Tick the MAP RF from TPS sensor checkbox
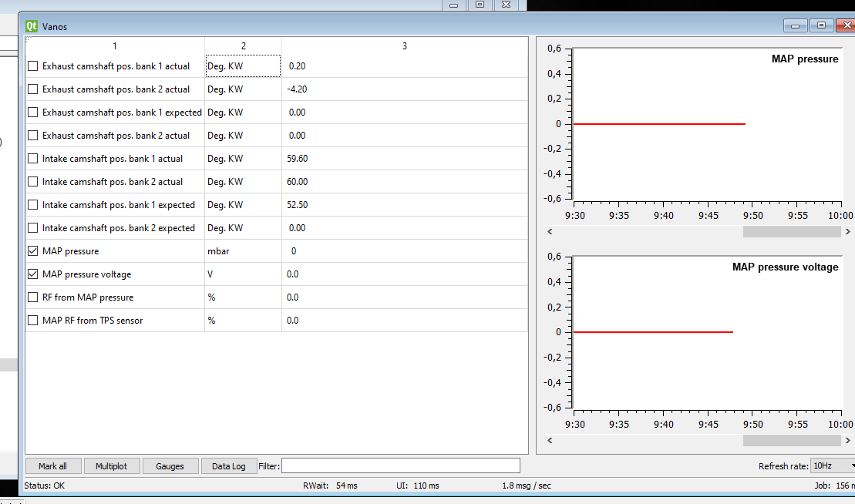 pos(32,321)
